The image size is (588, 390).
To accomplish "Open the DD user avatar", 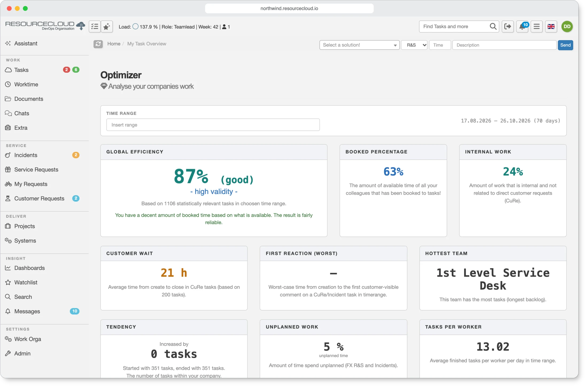I will 567,26.
